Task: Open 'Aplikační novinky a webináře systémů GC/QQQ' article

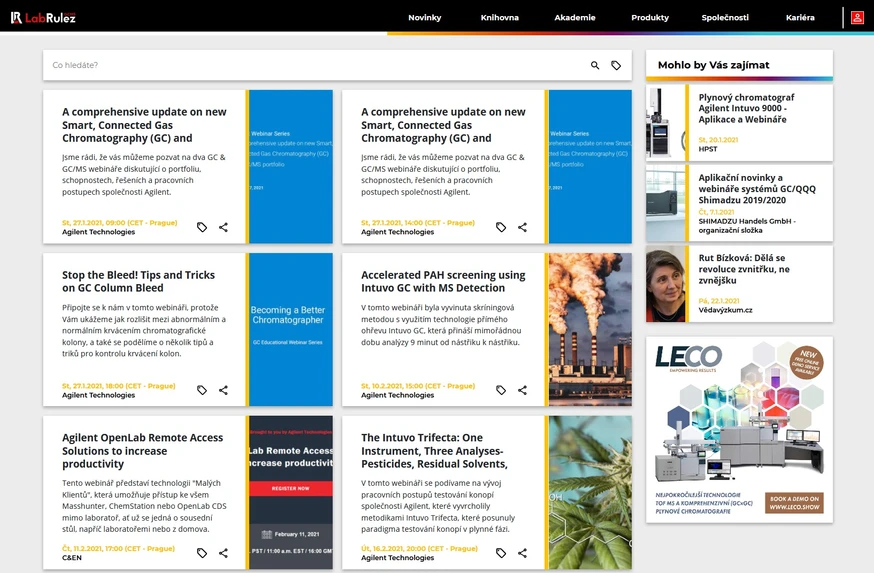Action: [x=757, y=188]
